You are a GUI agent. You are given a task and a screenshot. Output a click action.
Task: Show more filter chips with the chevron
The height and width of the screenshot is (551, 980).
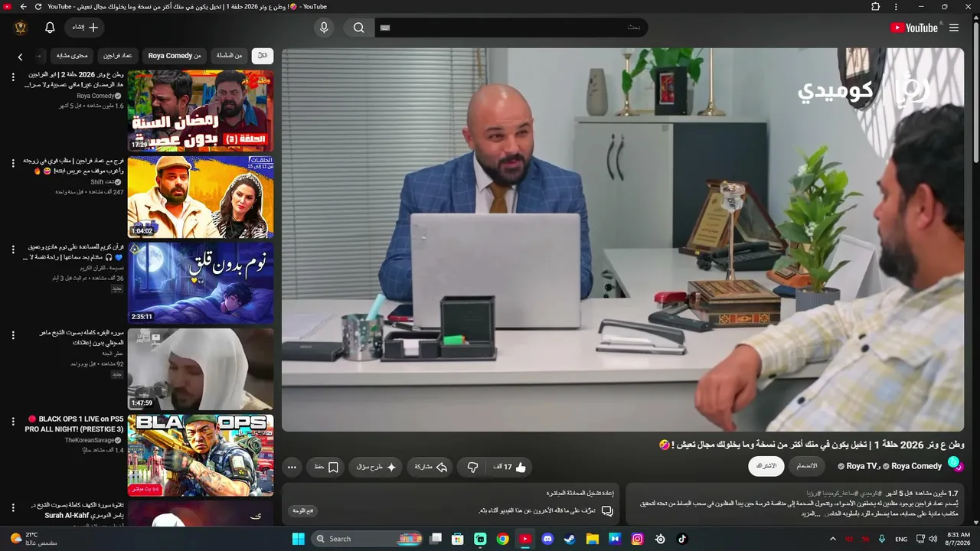point(20,57)
